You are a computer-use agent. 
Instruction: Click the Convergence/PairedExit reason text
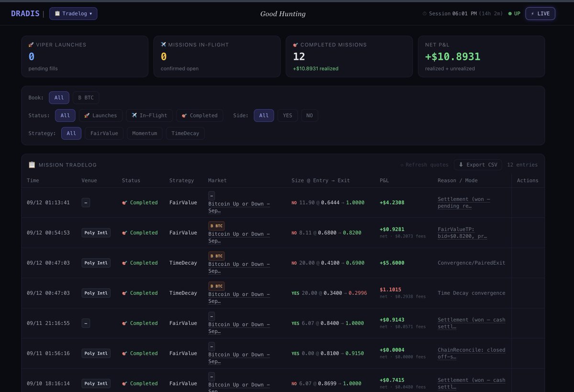click(x=471, y=263)
